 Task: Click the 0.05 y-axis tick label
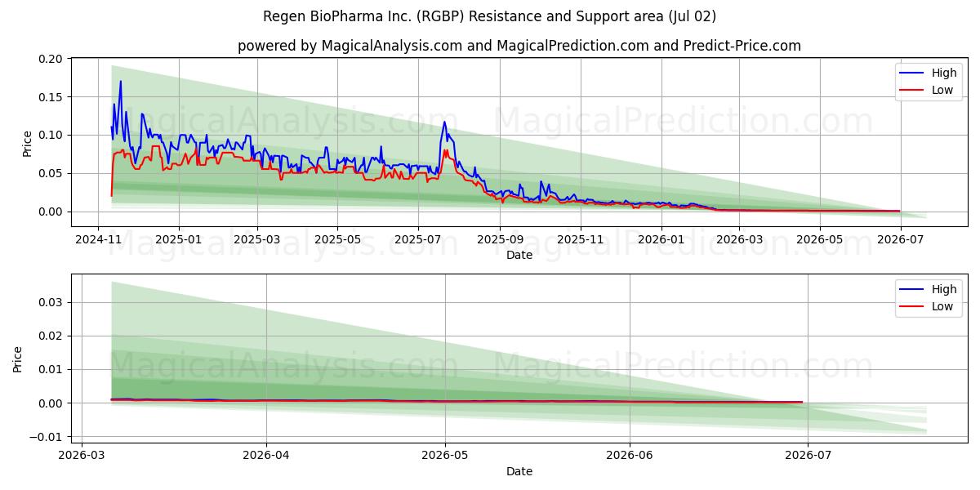point(51,173)
